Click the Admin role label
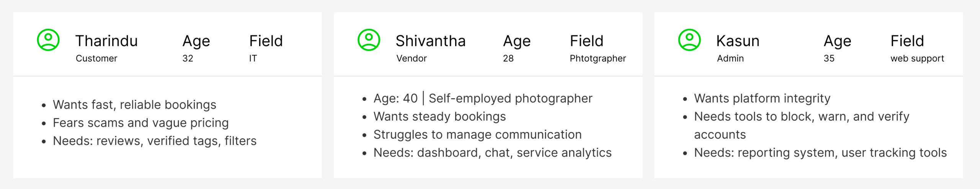The width and height of the screenshot is (980, 189). [x=730, y=59]
